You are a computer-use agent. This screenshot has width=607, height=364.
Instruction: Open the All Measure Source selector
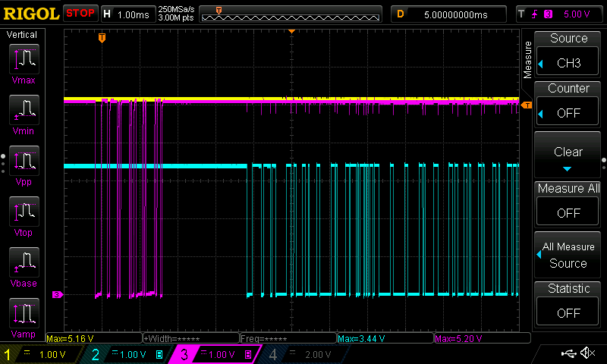point(568,256)
